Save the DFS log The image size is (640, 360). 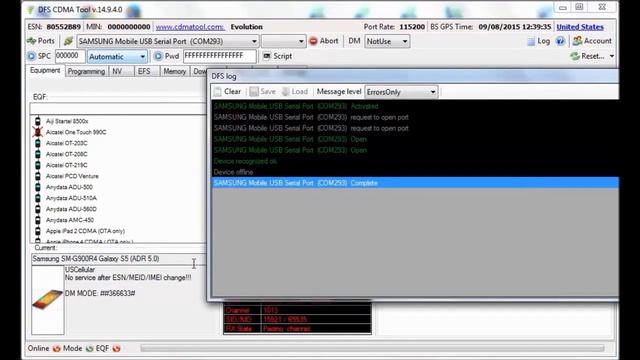click(263, 92)
